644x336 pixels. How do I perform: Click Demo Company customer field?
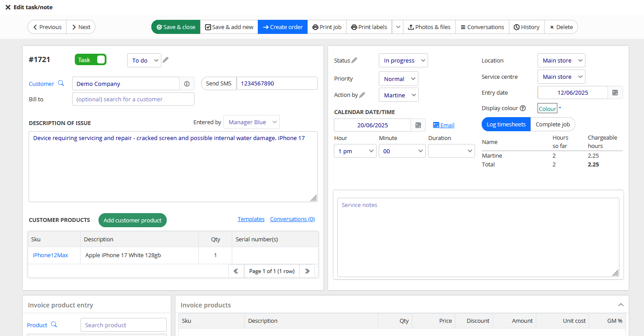pyautogui.click(x=126, y=84)
